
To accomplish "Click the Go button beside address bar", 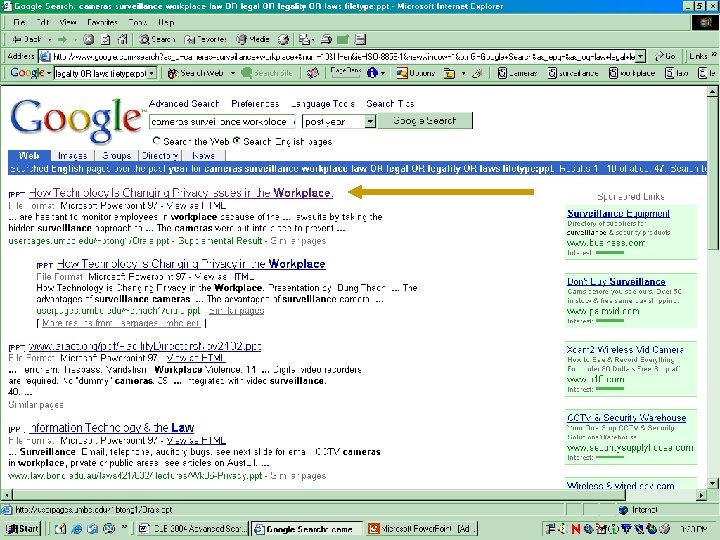I will point(665,56).
